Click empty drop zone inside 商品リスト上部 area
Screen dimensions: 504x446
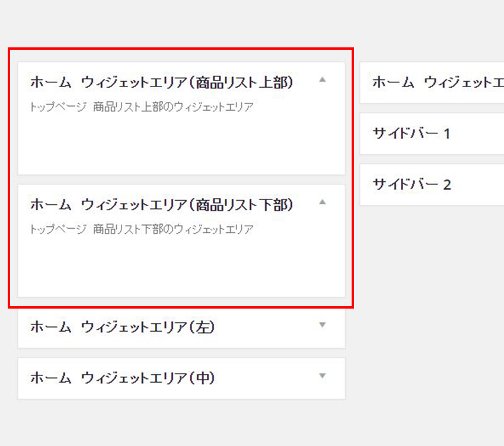pyautogui.click(x=181, y=145)
